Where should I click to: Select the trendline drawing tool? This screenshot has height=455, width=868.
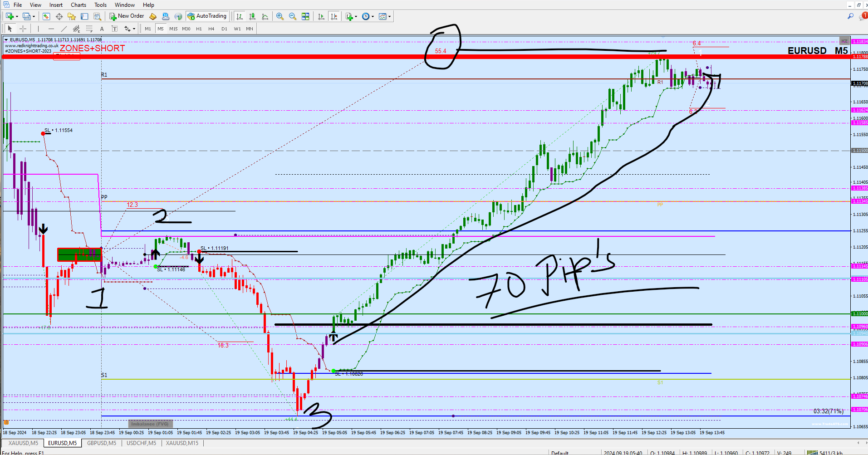(64, 29)
